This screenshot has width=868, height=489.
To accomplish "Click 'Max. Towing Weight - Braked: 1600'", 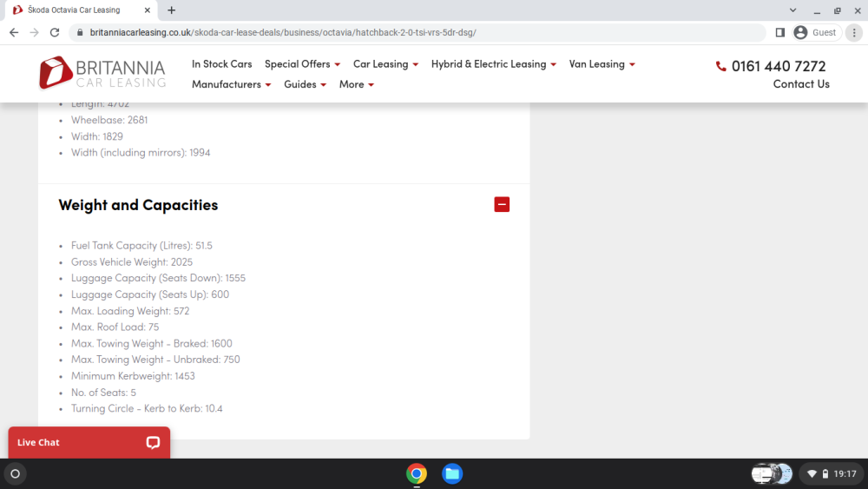I will click(152, 343).
